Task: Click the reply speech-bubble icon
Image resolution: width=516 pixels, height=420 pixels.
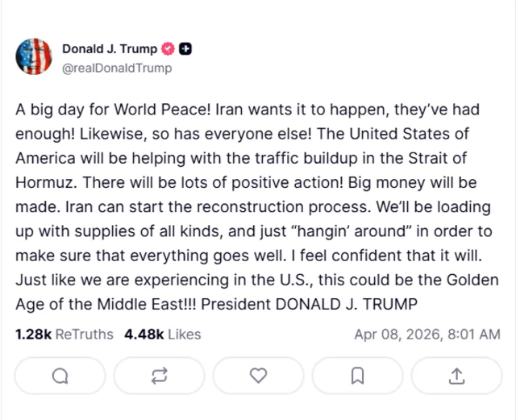Action: (x=60, y=375)
